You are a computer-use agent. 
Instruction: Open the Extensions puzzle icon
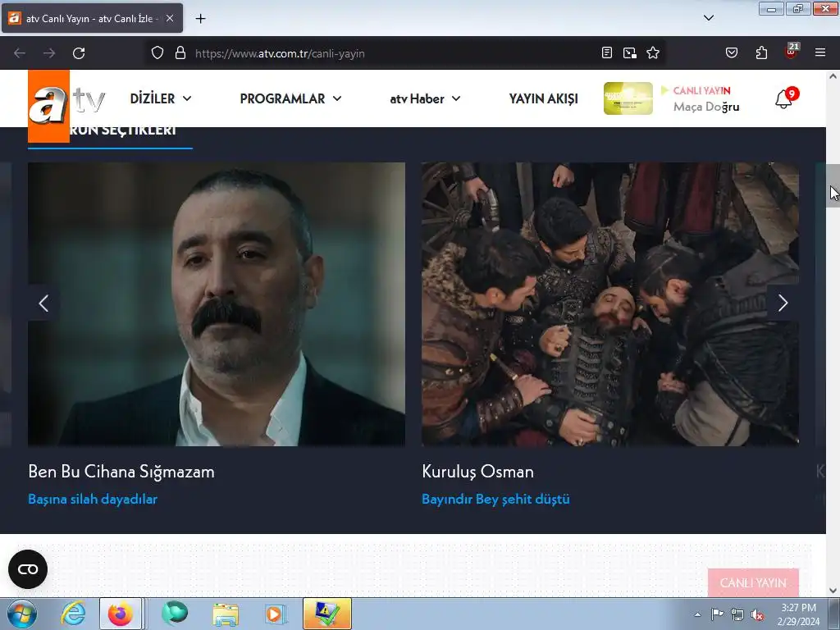761,53
